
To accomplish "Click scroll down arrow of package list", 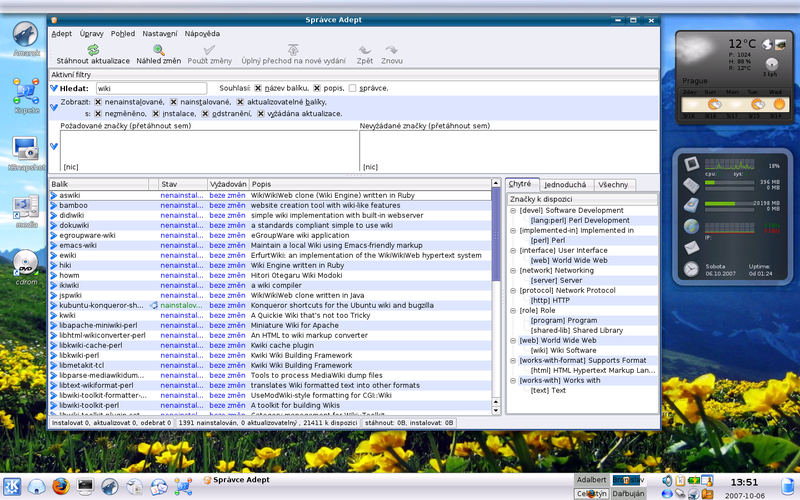I will click(496, 410).
